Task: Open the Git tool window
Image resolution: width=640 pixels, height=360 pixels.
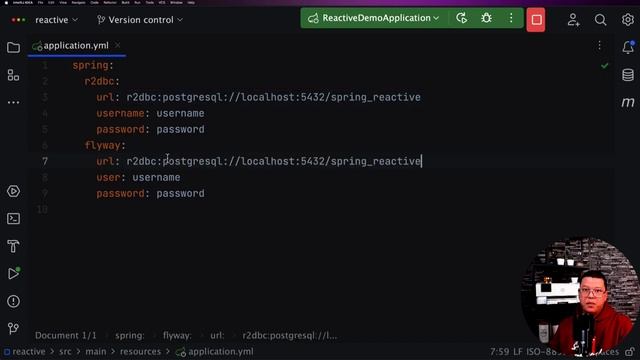Action: click(13, 329)
